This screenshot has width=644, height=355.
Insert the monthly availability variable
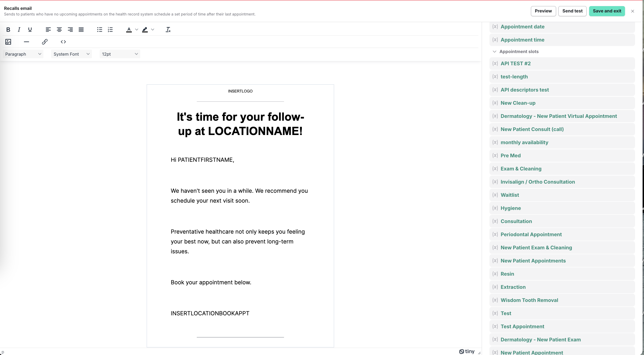[562, 143]
